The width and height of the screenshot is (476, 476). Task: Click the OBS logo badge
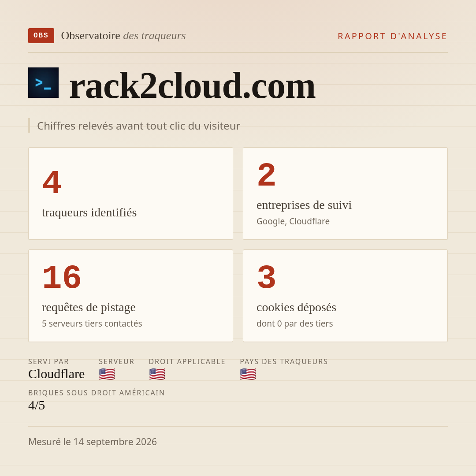41,36
